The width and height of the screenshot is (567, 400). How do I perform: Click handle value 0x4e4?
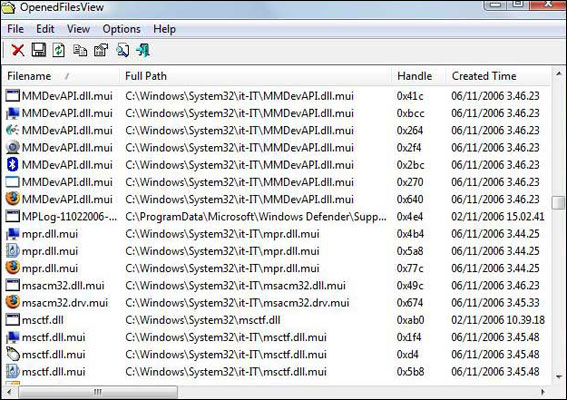pyautogui.click(x=410, y=217)
